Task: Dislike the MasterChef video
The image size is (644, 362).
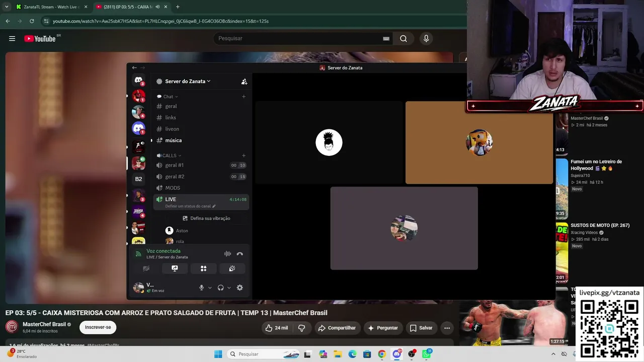Action: [302, 328]
